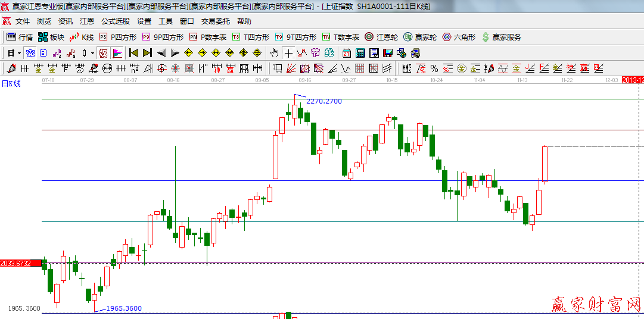Toggle the crosshair cursor tool
Viewport: 644px width, 319px height.
pyautogui.click(x=288, y=53)
